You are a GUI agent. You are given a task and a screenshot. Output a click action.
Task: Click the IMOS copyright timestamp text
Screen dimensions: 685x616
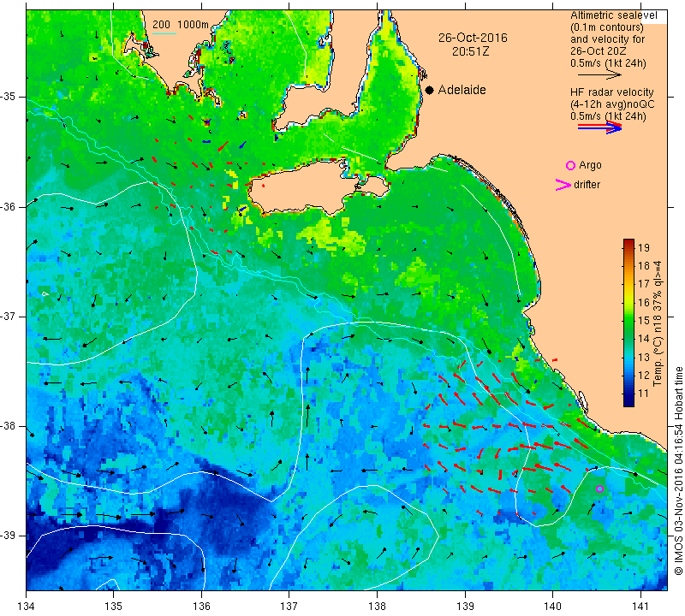pyautogui.click(x=678, y=471)
